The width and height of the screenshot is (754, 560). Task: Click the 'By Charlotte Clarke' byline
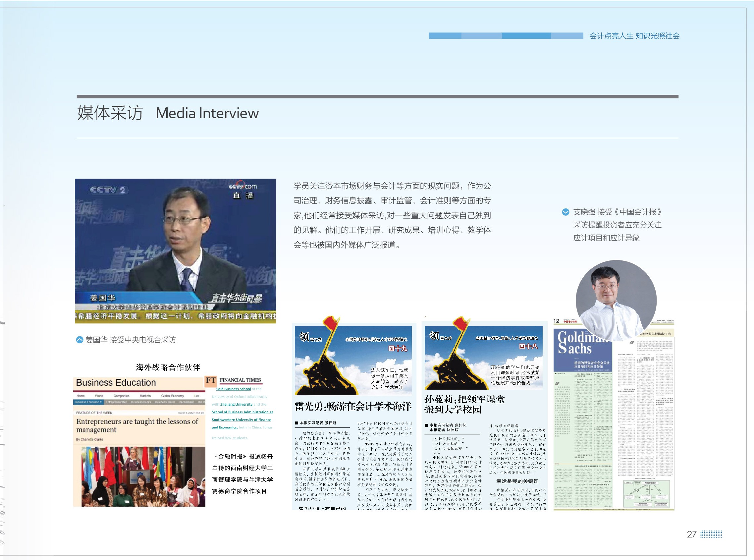click(89, 440)
